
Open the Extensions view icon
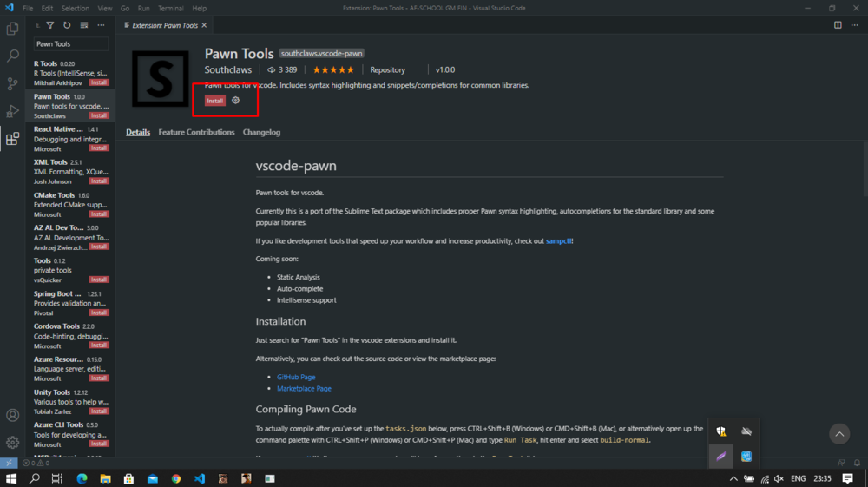coord(12,138)
